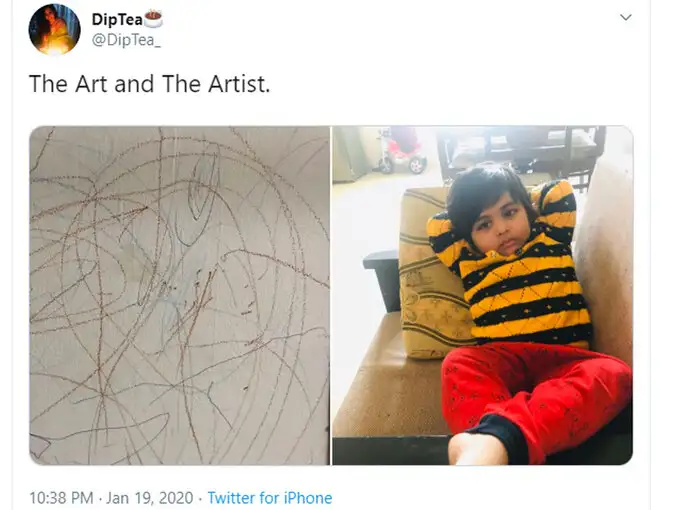Open the tweet options chevron menu
680x510 pixels.
(x=626, y=18)
